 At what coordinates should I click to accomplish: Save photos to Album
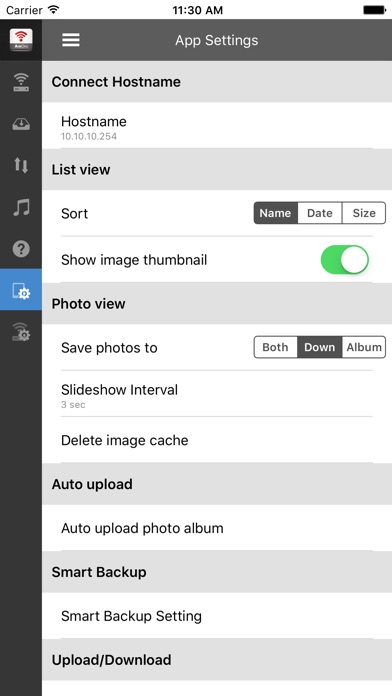coord(364,347)
